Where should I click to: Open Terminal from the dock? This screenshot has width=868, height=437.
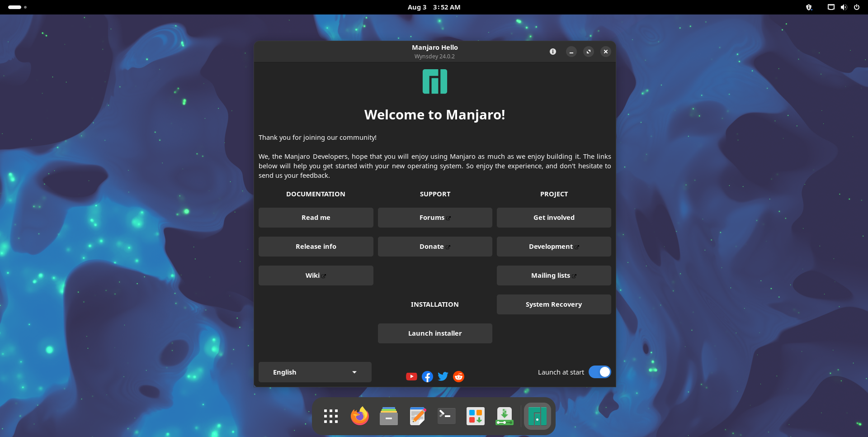tap(447, 416)
